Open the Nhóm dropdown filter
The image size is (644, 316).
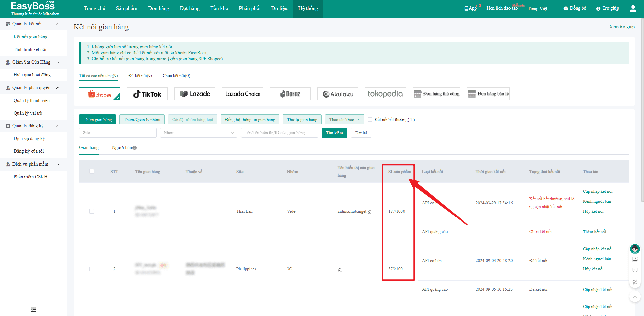coord(199,133)
